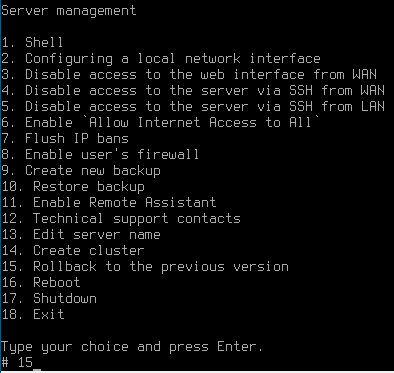Select Create new backup line
This screenshot has width=394, height=373.
[x=81, y=170]
